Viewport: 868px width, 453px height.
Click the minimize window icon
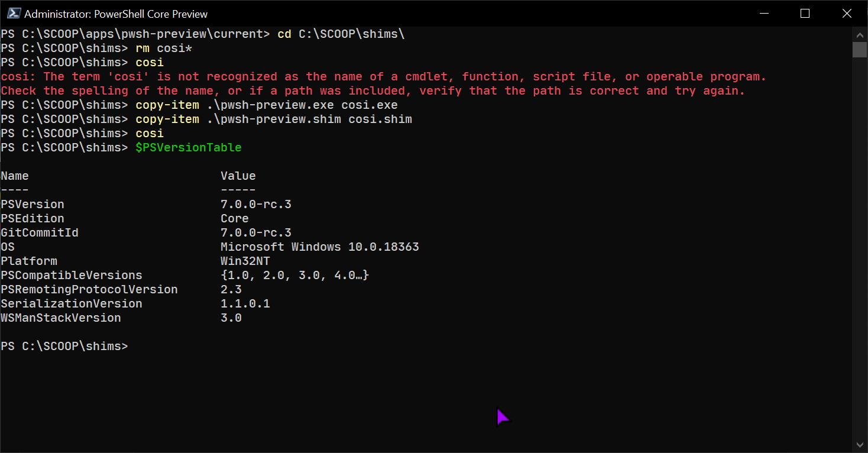point(764,13)
